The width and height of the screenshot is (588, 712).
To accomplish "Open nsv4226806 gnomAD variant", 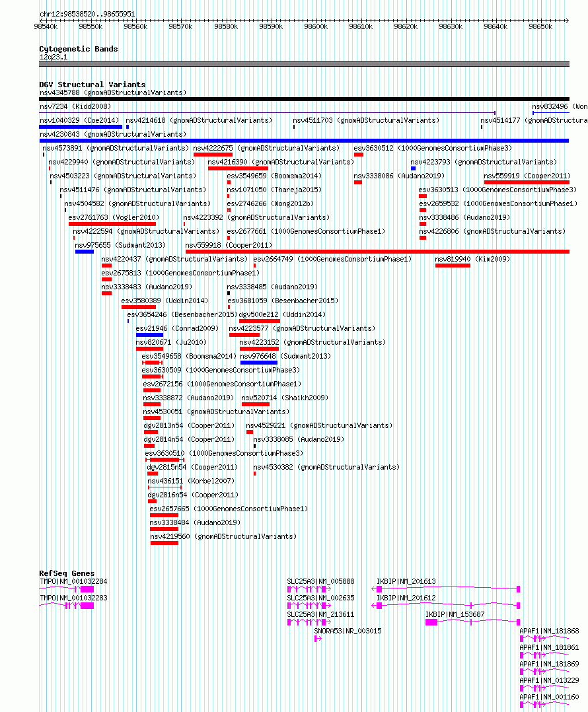I will coord(492,232).
